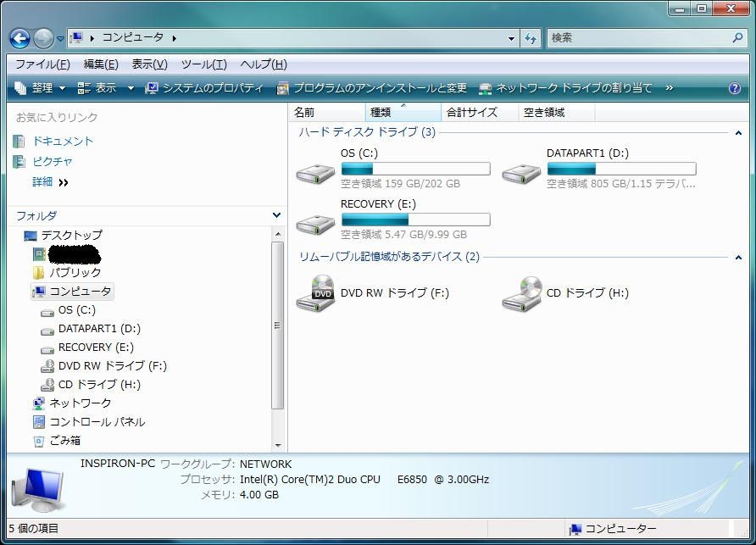Open the recent pages dropdown arrow
756x545 pixels.
click(60, 39)
